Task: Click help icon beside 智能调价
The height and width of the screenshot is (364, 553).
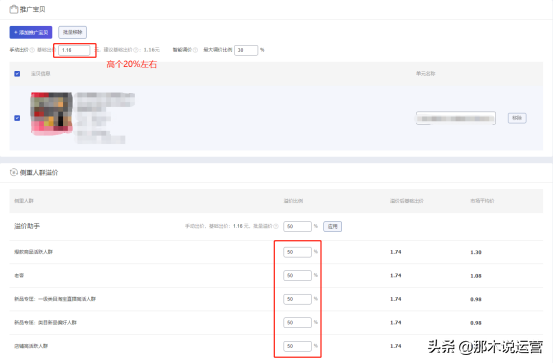Action: point(195,50)
